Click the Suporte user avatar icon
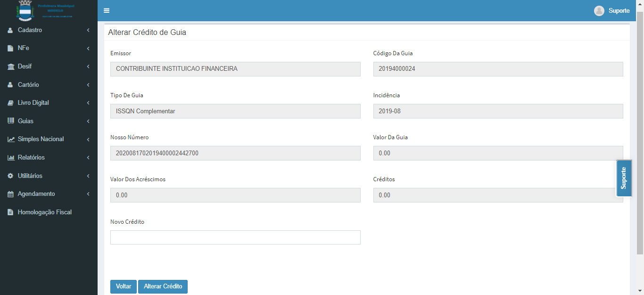The width and height of the screenshot is (644, 295). (x=599, y=11)
